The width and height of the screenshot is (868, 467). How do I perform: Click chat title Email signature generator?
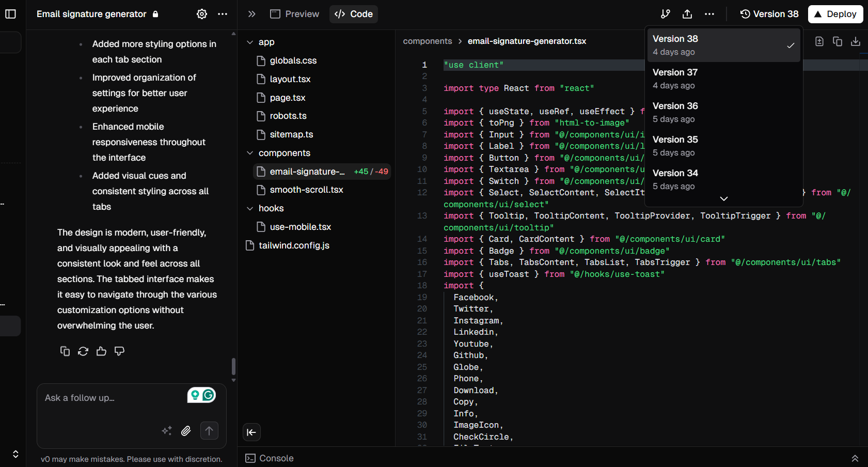tap(91, 14)
